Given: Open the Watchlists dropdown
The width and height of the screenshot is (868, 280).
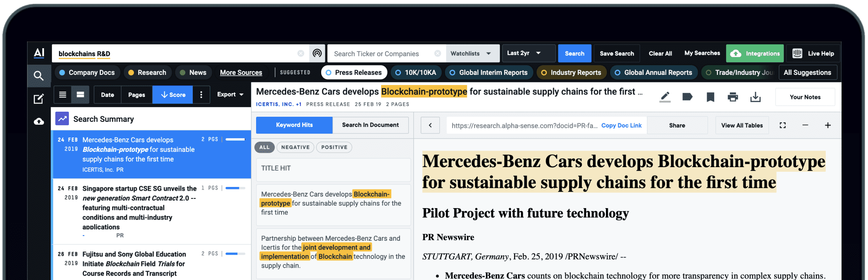Looking at the screenshot, I should point(472,53).
